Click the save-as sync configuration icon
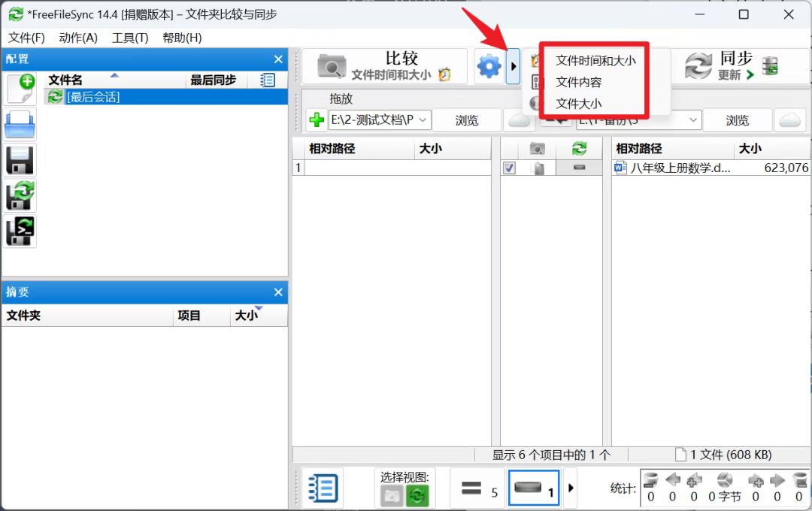Image resolution: width=812 pixels, height=511 pixels. point(20,195)
